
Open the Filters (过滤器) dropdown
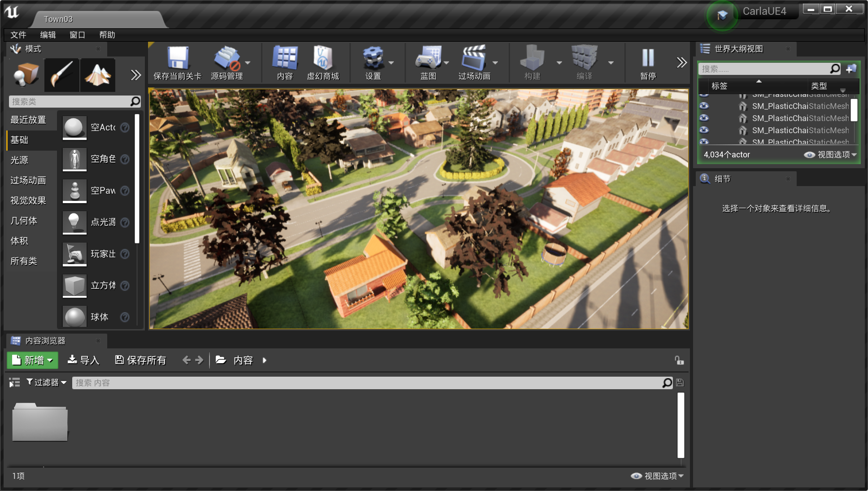coord(46,382)
